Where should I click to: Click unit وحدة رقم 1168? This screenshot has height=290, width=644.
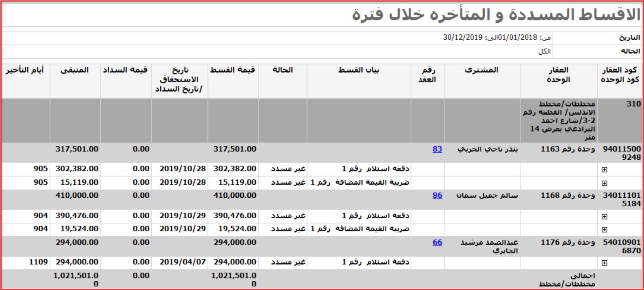point(568,196)
